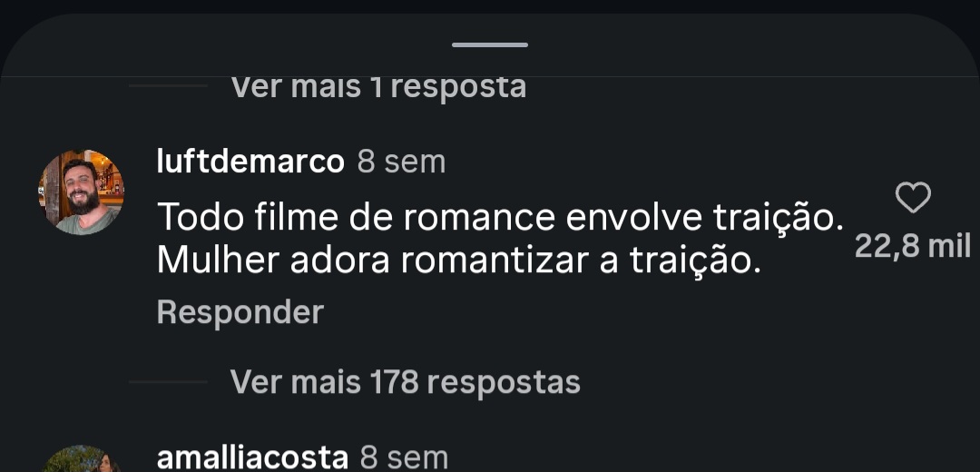Open luftdemarco's profile picture
This screenshot has width=980, height=472.
click(x=82, y=192)
